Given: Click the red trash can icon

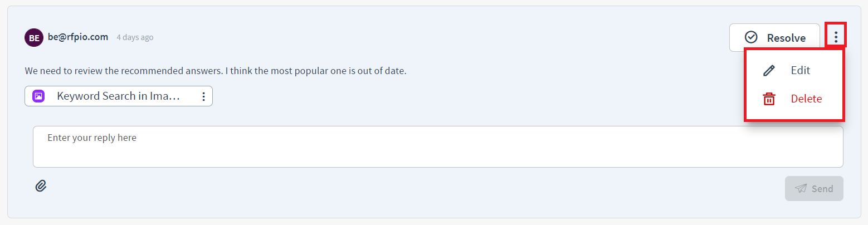Looking at the screenshot, I should click(x=769, y=99).
